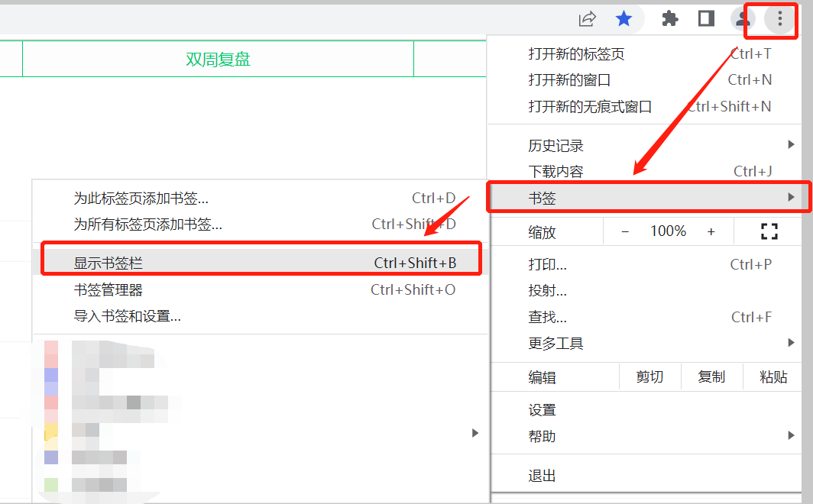813x504 pixels.
Task: Click the three-dot Chrome menu button
Action: click(779, 19)
